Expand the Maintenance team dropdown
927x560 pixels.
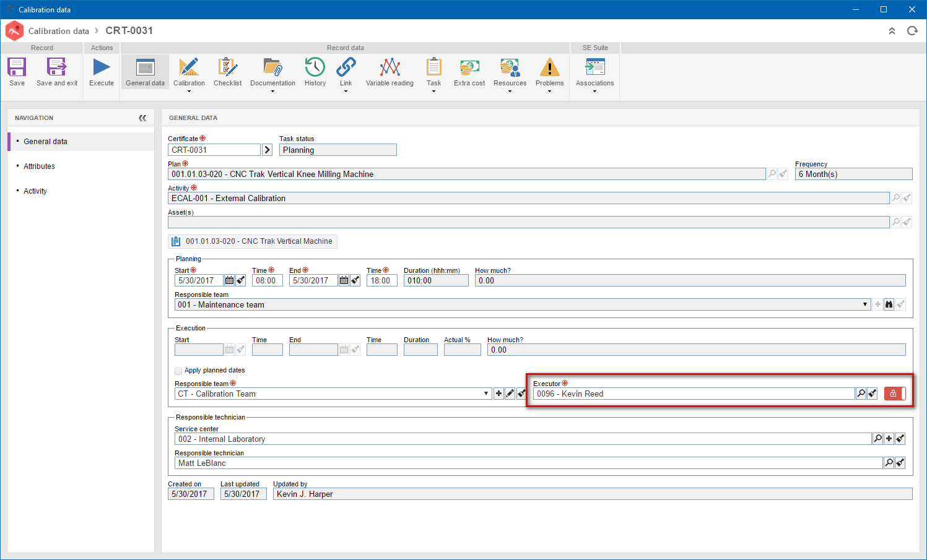pyautogui.click(x=865, y=304)
